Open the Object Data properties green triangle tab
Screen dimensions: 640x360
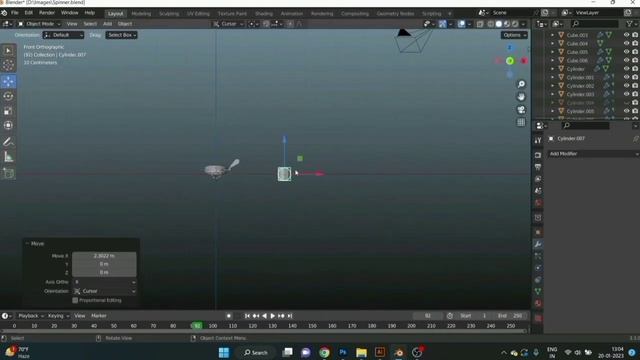pos(538,291)
